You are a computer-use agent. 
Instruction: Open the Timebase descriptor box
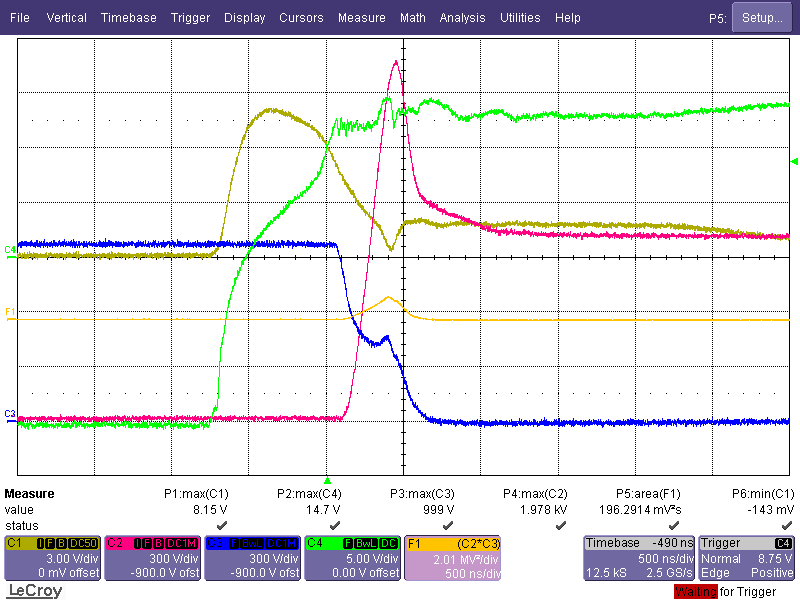[x=638, y=557]
